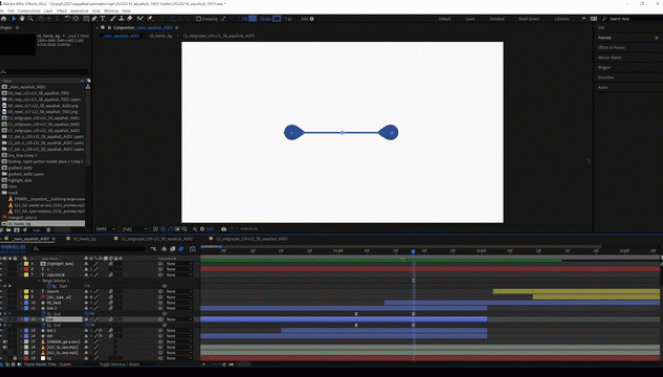Open Parent dropdown for Search layer
This screenshot has width=663, height=377.
179,291
